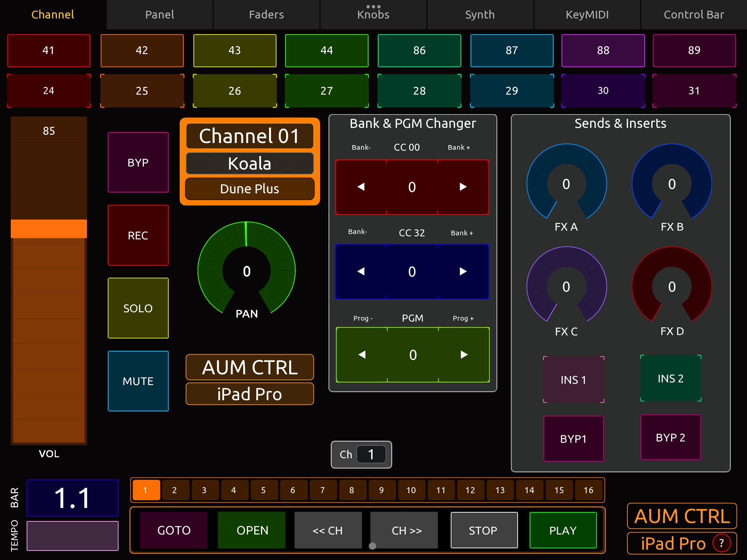Image resolution: width=747 pixels, height=560 pixels.
Task: Toggle the REC arm button
Action: point(138,235)
